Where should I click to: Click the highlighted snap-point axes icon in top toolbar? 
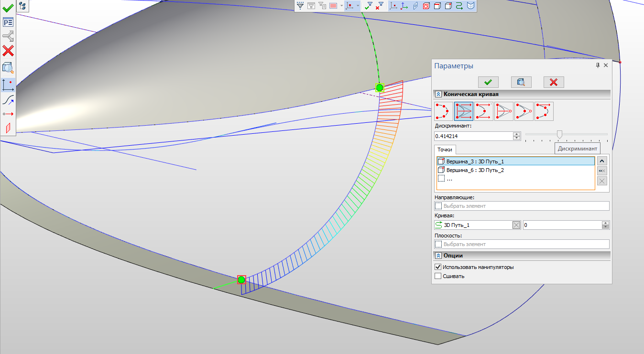coord(349,6)
